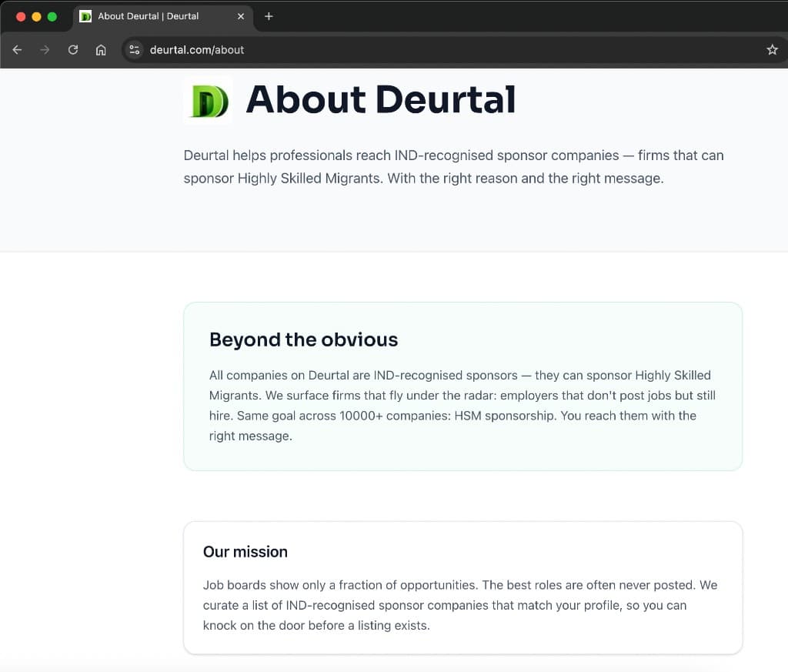This screenshot has width=788, height=672.
Task: Select the About Deurtal browser tab
Action: (x=154, y=16)
